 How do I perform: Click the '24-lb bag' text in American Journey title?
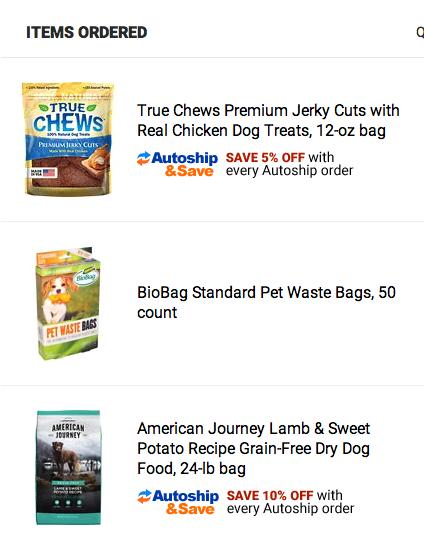point(213,469)
